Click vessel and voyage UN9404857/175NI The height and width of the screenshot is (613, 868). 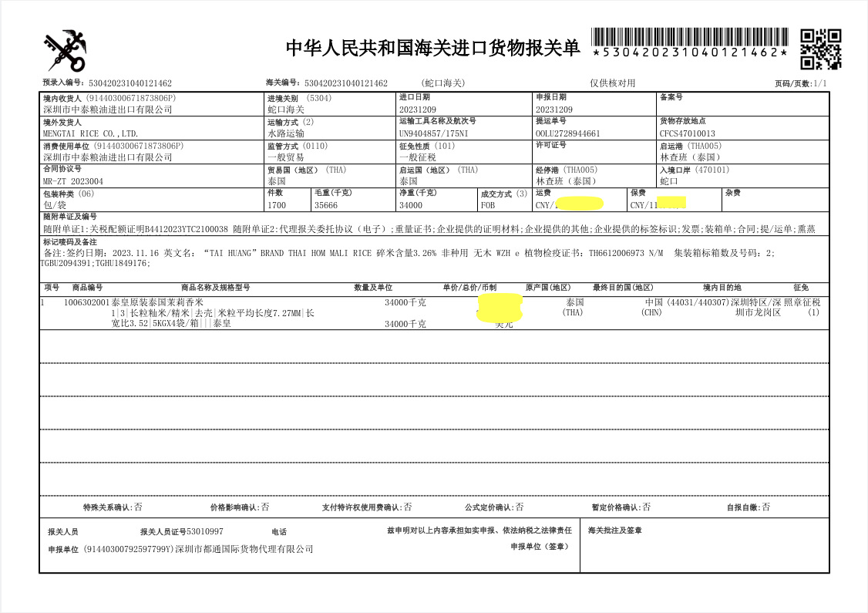(433, 133)
